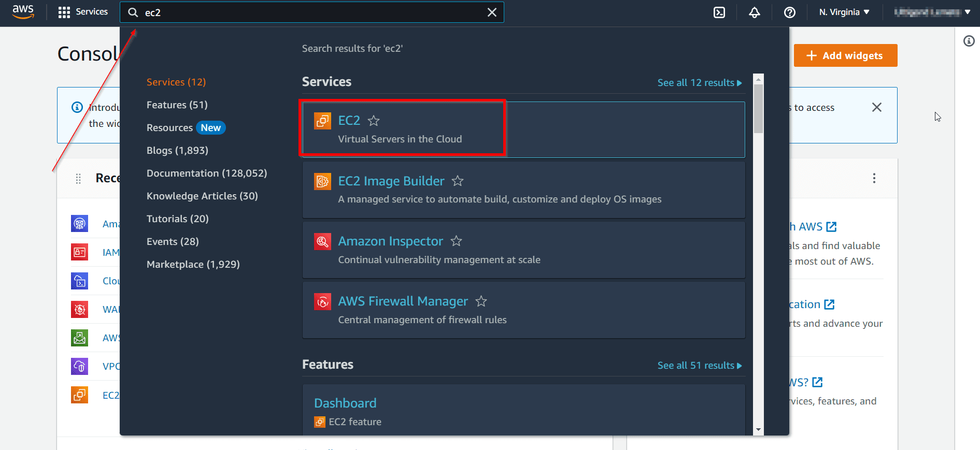Favorite AWS Firewall Manager with star
This screenshot has height=450, width=980.
click(x=481, y=301)
